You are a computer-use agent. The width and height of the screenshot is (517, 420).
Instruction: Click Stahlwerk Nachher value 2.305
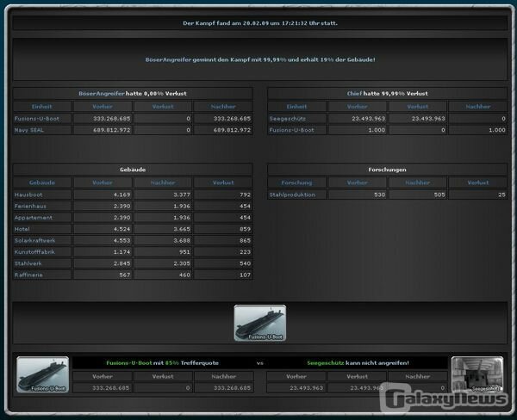coord(182,263)
